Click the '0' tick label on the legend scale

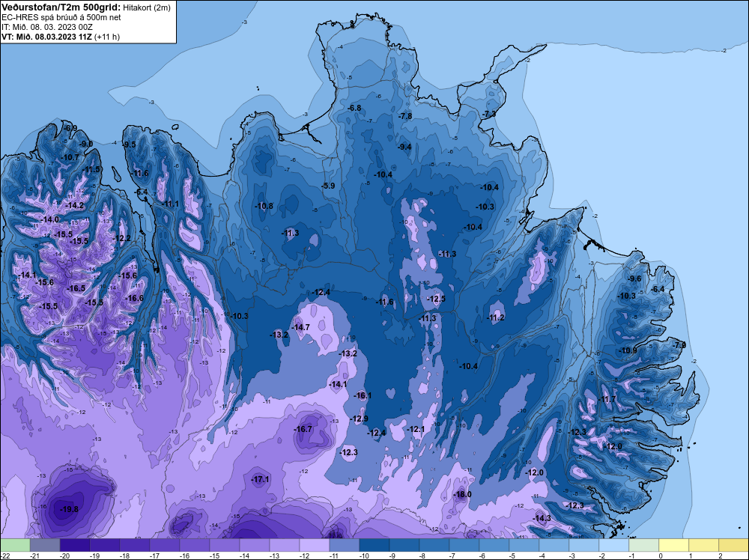point(661,556)
